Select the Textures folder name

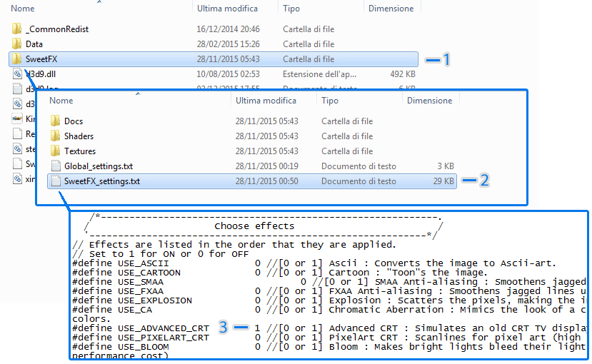[80, 151]
